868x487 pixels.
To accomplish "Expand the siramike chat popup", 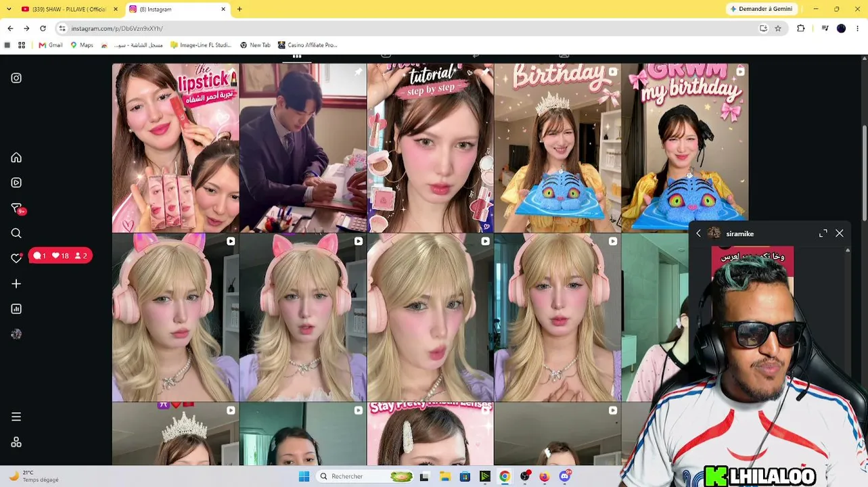I will coord(823,233).
